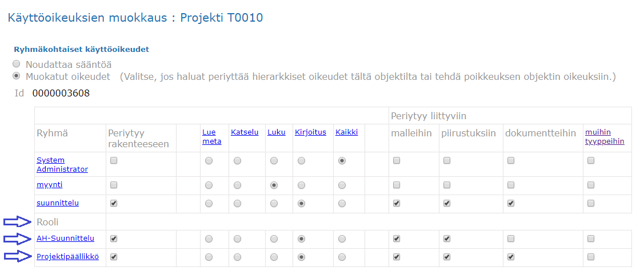
Task: Uncheck Periytyy rakenteeseen for suunnittelu
Action: point(114,203)
